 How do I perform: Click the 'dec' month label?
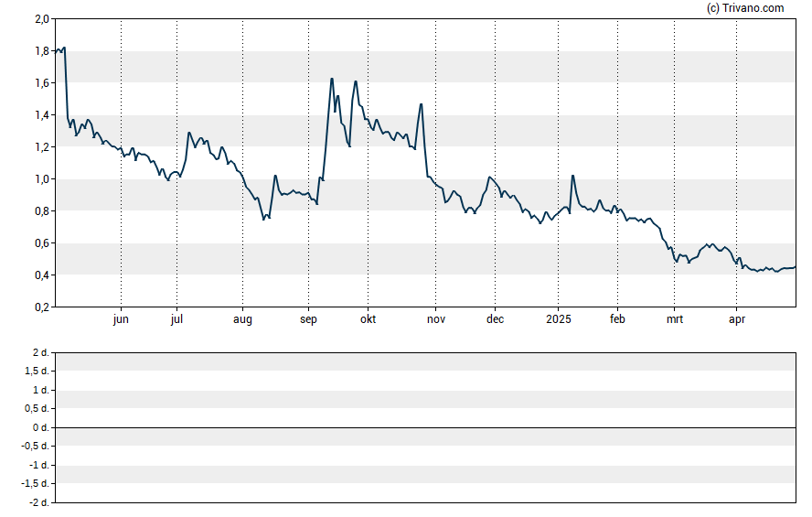[x=495, y=319]
